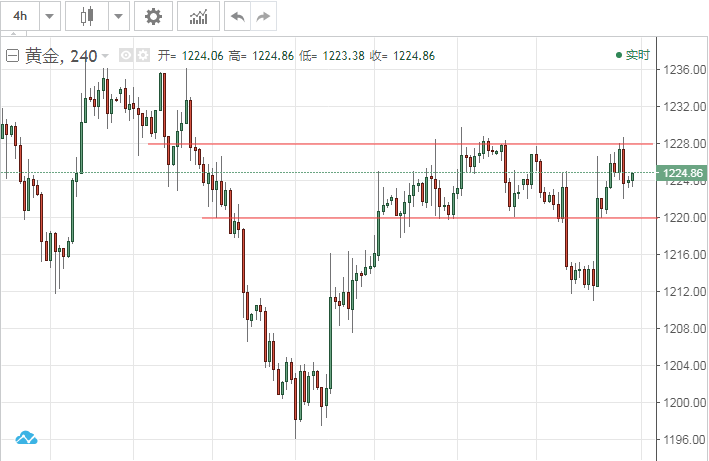The width and height of the screenshot is (709, 461).
Task: Open the indicators chart icon
Action: (199, 16)
